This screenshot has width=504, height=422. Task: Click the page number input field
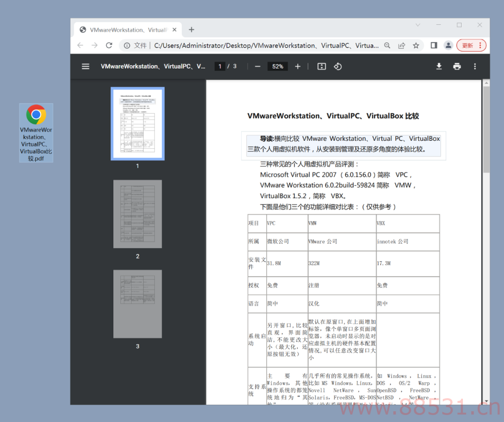tap(220, 67)
